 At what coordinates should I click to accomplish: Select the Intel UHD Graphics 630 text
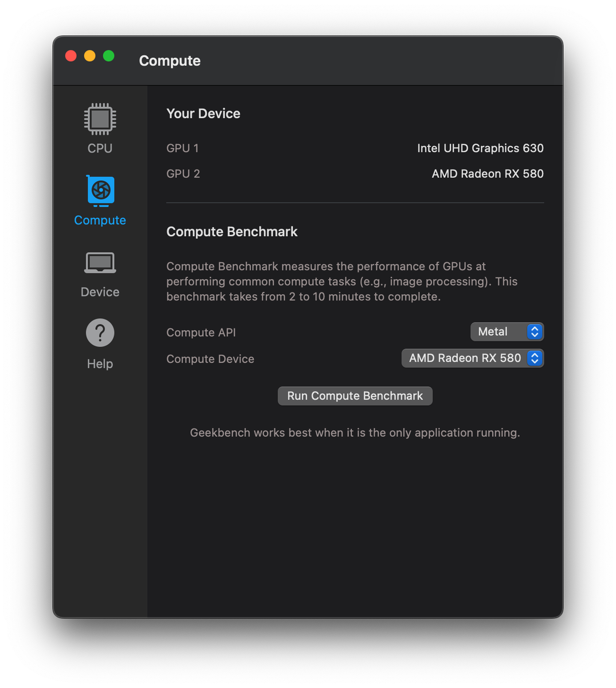[x=480, y=148]
